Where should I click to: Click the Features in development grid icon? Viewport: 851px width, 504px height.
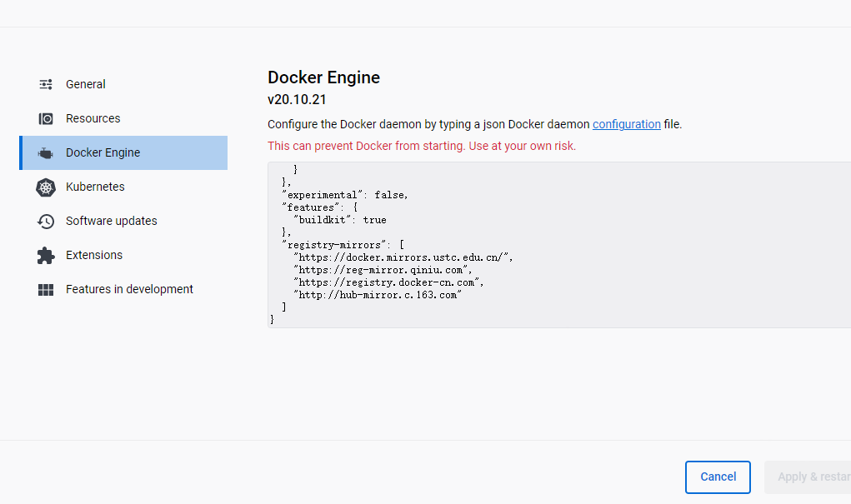46,290
